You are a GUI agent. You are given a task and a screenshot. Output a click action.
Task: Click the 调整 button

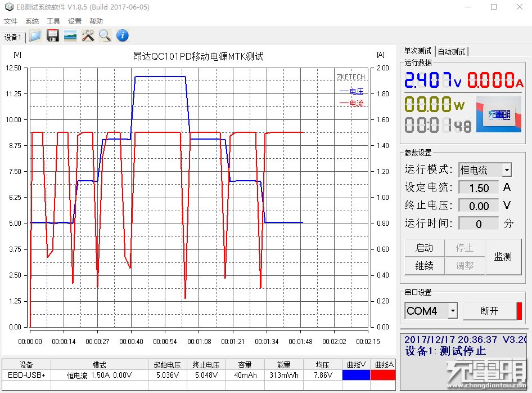pyautogui.click(x=465, y=266)
